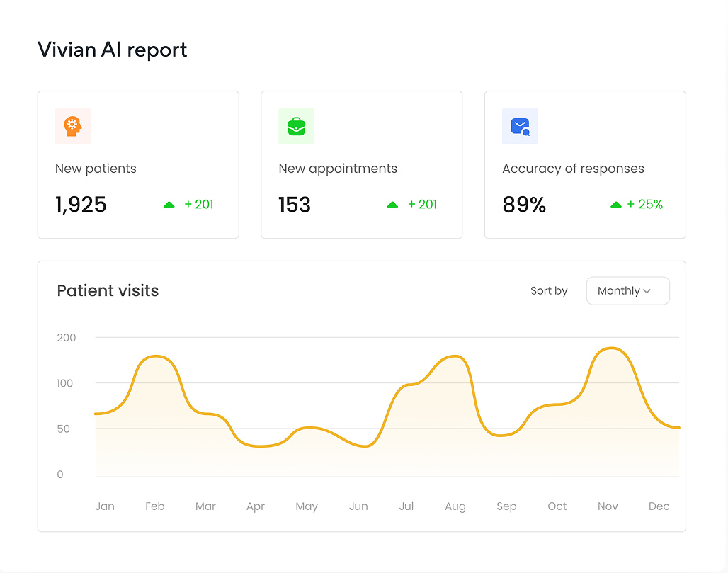728x573 pixels.
Task: Click the New patients head icon
Action: (x=73, y=126)
